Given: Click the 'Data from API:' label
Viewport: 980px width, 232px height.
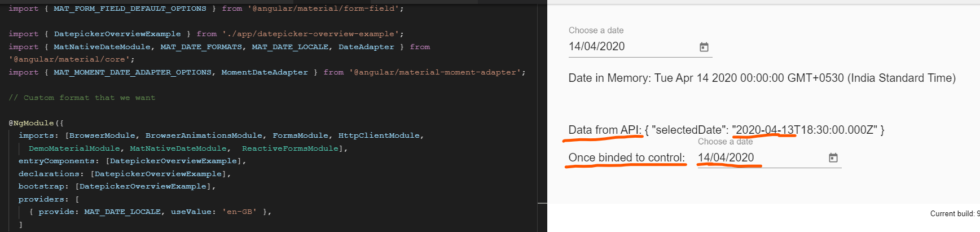Looking at the screenshot, I should coord(605,130).
